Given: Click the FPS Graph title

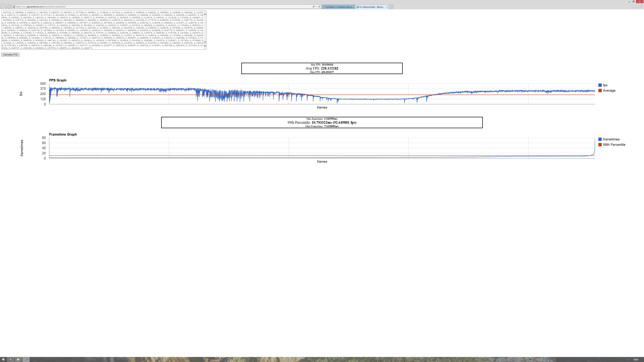Looking at the screenshot, I should click(58, 80).
